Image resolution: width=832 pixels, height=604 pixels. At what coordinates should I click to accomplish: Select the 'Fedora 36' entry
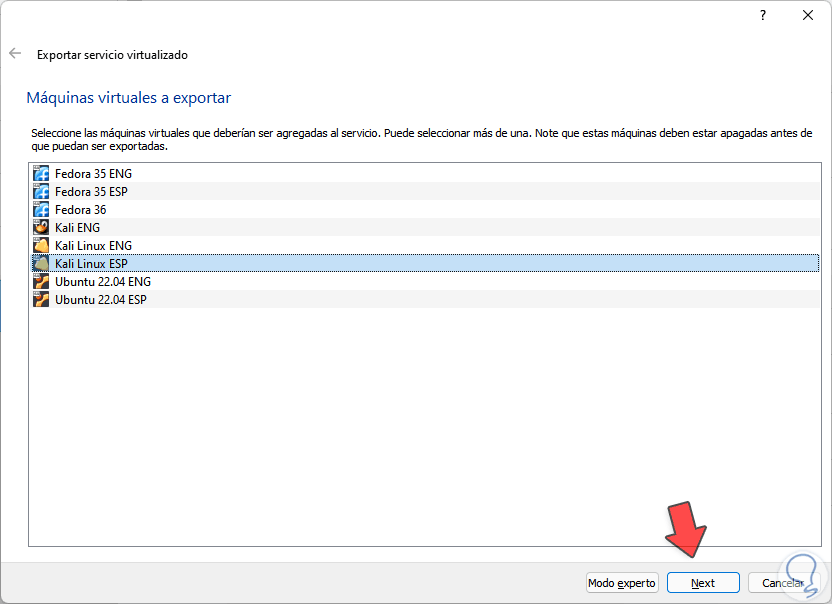pos(424,210)
